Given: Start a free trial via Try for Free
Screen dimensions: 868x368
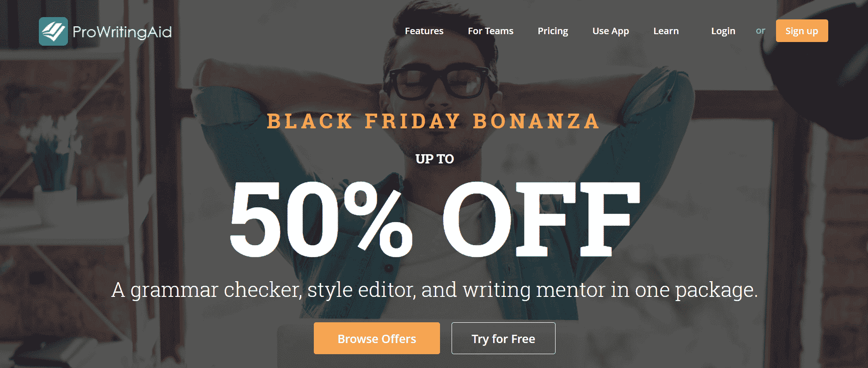Looking at the screenshot, I should click(x=503, y=338).
